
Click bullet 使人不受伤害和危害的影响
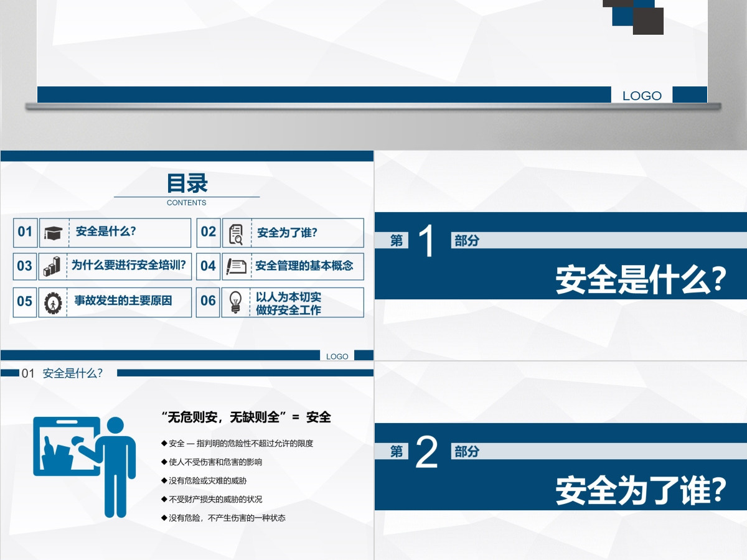pos(211,462)
